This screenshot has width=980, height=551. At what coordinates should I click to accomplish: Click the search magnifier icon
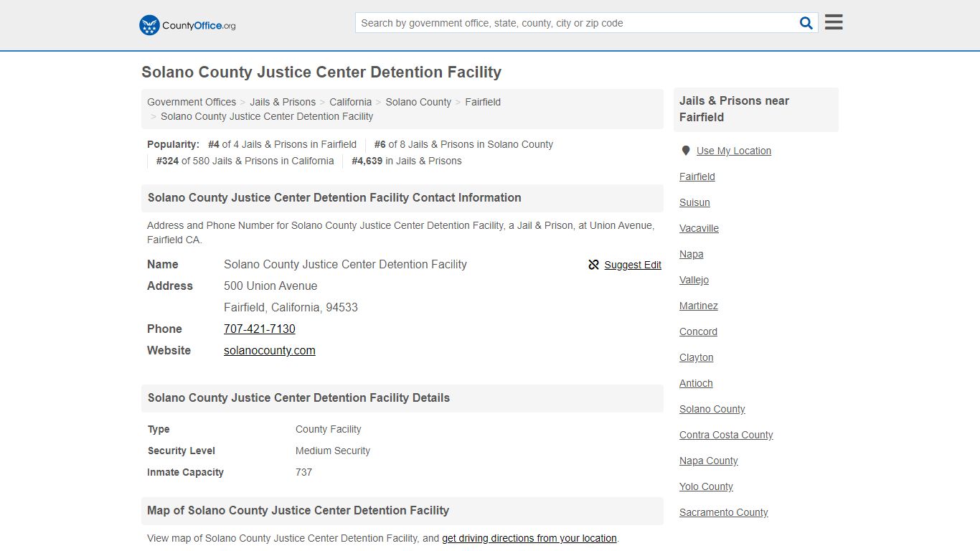[806, 23]
